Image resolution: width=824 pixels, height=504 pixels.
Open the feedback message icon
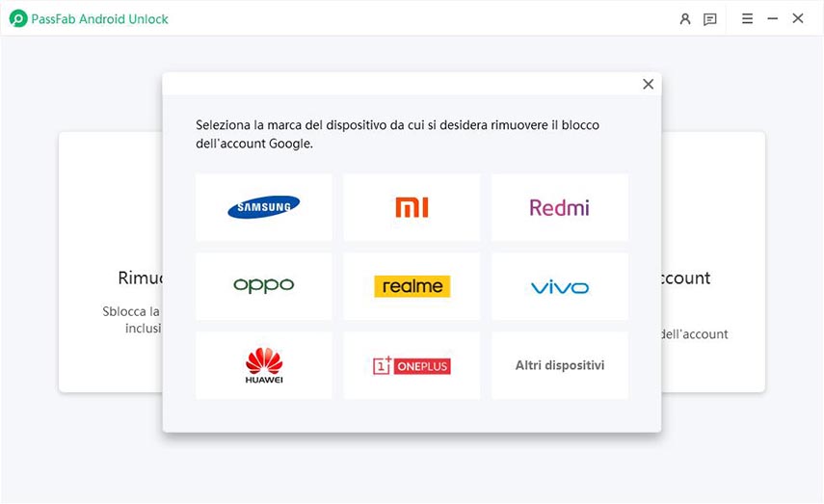(710, 18)
